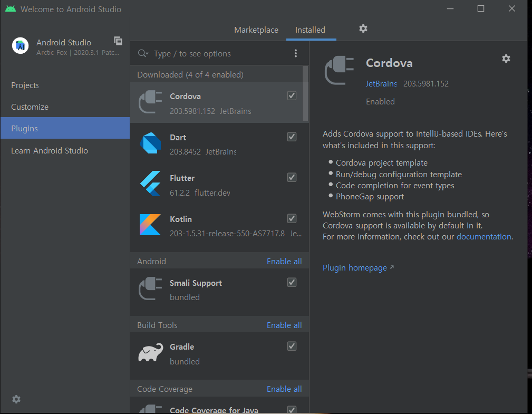
Task: Select Code Coverage for Java name
Action: tap(214, 410)
